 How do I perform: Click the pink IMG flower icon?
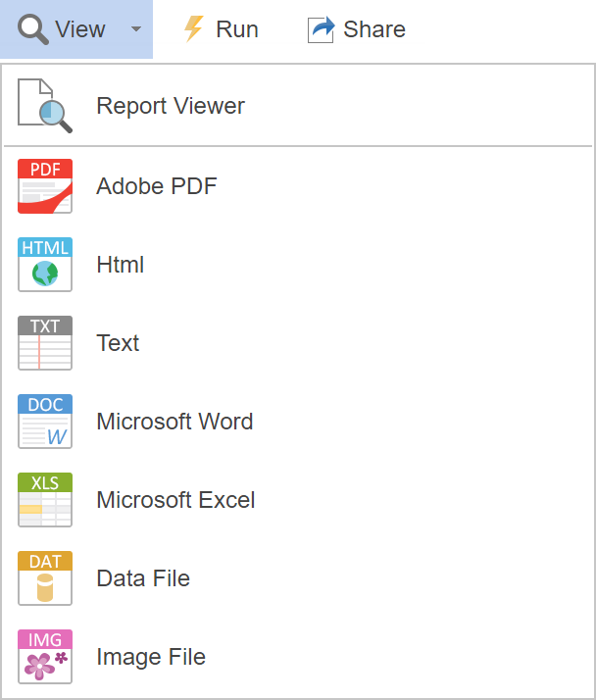click(x=45, y=657)
